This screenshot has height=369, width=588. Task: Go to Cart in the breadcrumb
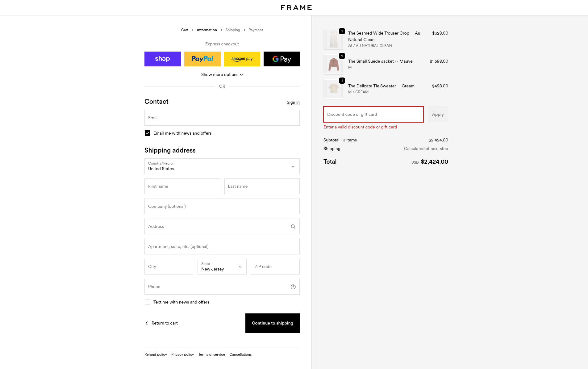185,30
